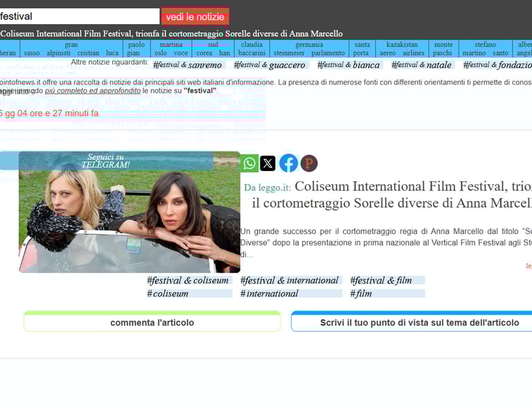532x407 pixels.
Task: Focus the search field containing 'festival'
Action: click(80, 17)
